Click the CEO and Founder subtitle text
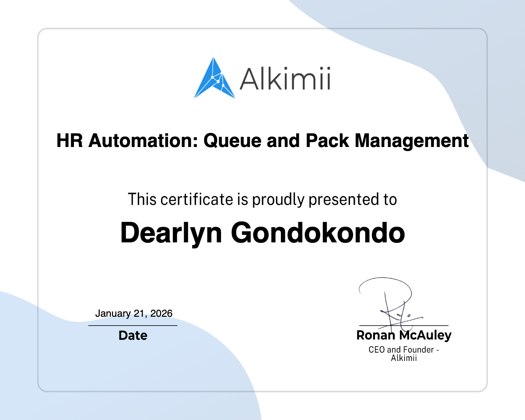The width and height of the screenshot is (525, 420). point(404,350)
